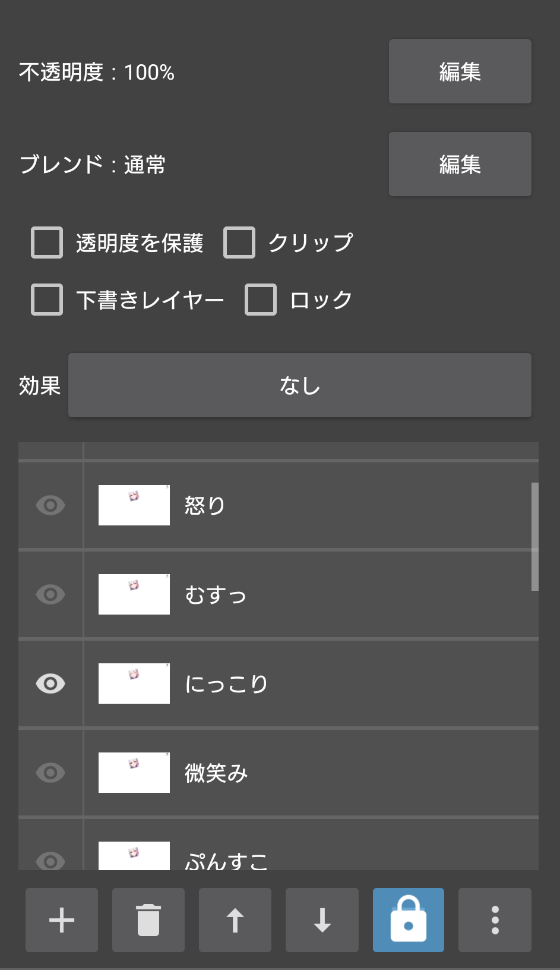Delete layer using trash icon
Screen dimensions: 560x970
pos(148,919)
